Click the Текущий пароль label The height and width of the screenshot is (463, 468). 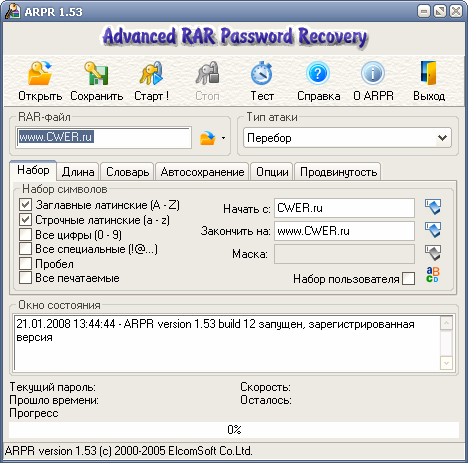(x=52, y=387)
